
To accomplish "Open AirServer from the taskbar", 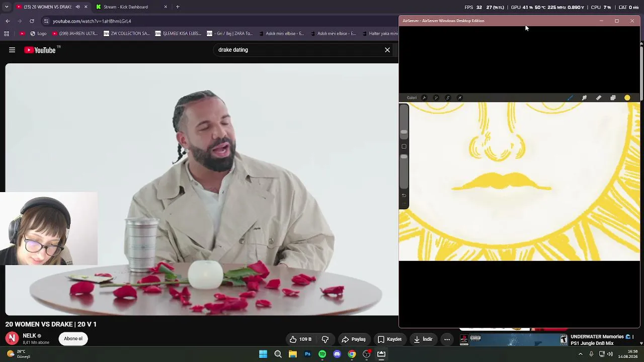I will pyautogui.click(x=381, y=354).
